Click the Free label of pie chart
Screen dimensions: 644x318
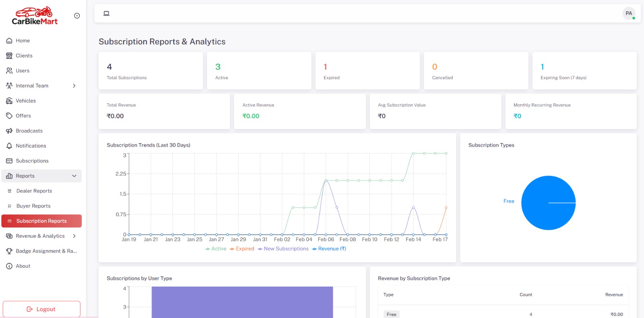point(509,201)
